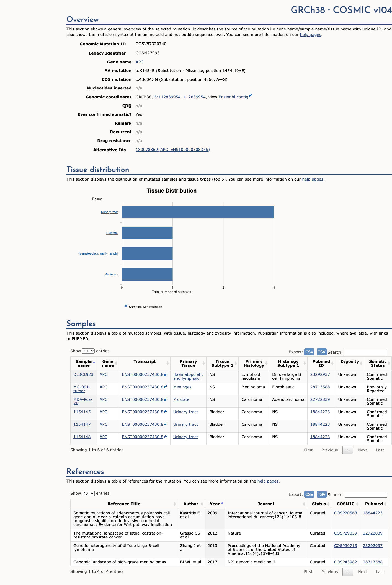Image resolution: width=392 pixels, height=585 pixels.
Task: Select page 1 in Samples pagination
Action: (x=348, y=450)
